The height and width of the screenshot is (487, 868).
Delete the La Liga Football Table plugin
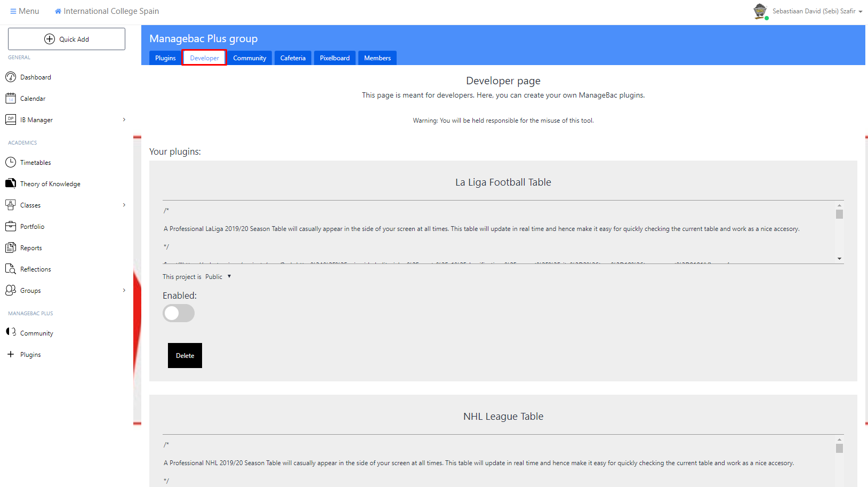click(x=185, y=355)
